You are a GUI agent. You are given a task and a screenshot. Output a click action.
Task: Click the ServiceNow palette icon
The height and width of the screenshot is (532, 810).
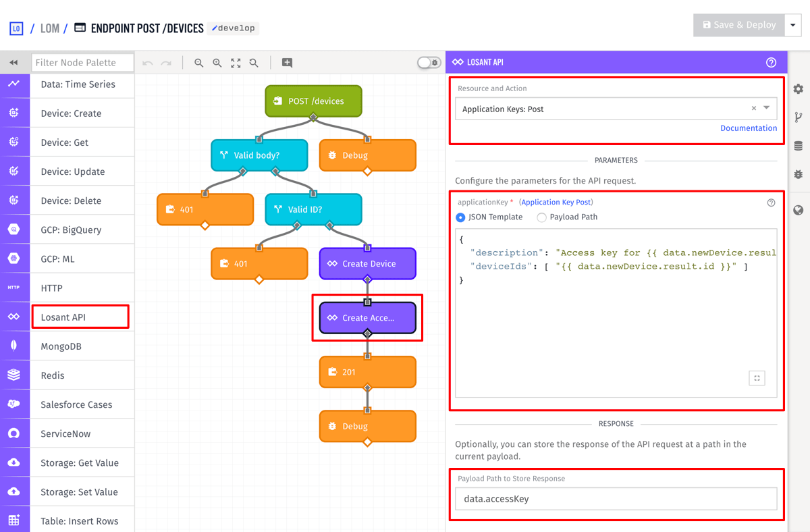tap(14, 433)
